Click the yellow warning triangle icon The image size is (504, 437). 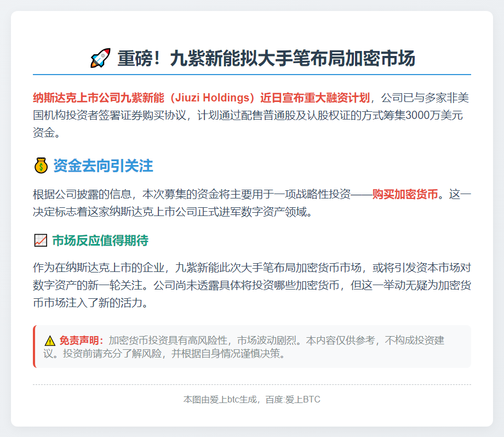[50, 340]
